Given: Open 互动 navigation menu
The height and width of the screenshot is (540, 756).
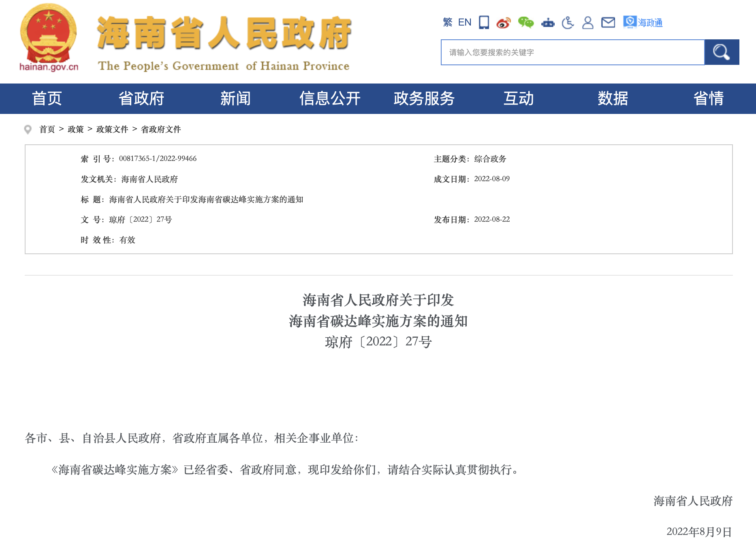Looking at the screenshot, I should point(519,99).
